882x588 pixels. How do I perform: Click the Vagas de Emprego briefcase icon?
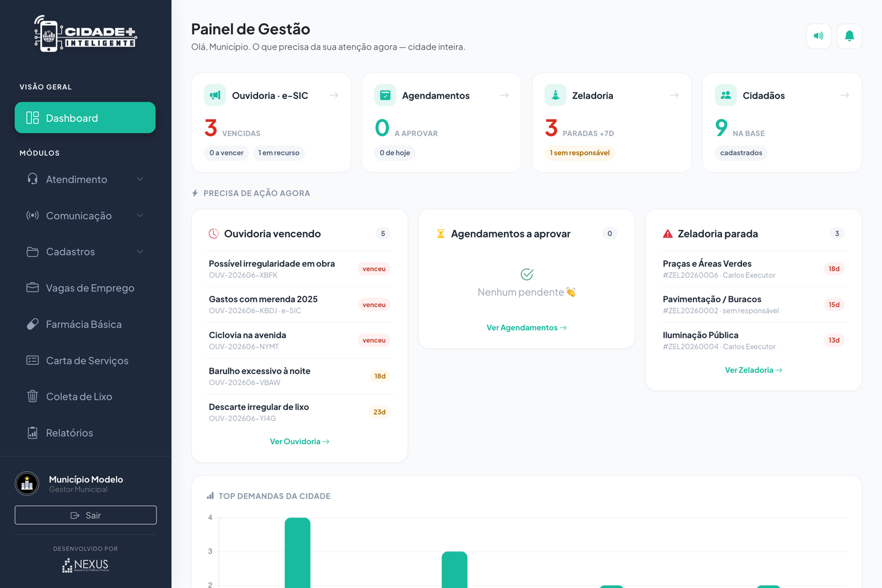click(33, 288)
